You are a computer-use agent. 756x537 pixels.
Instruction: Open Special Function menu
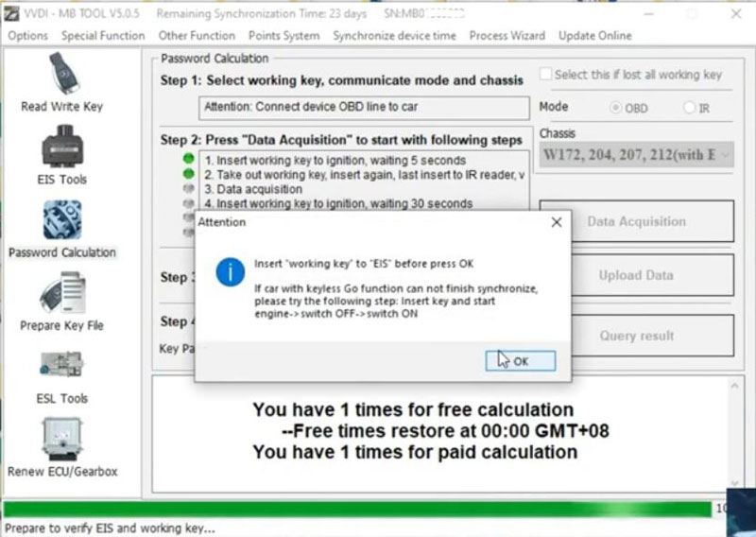[103, 36]
